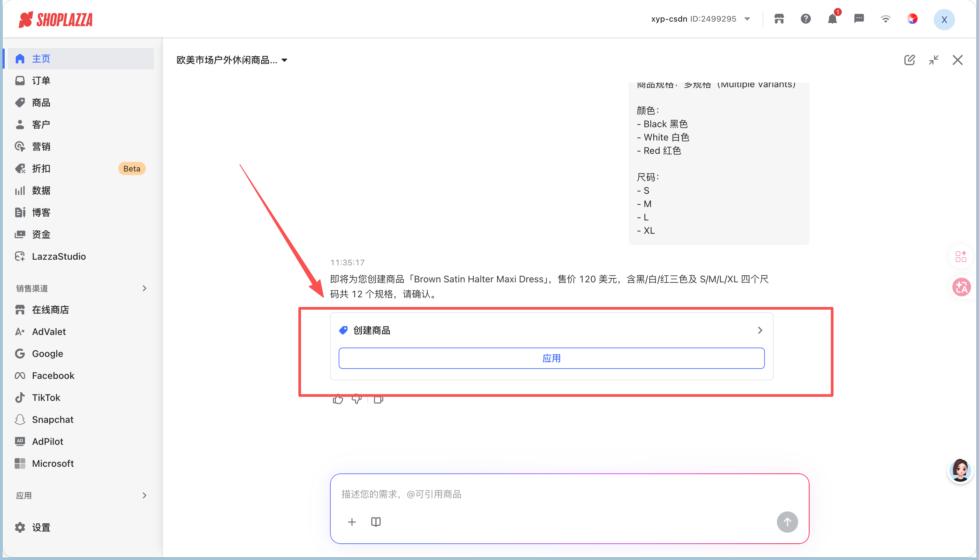
Task: Open 设置 settings
Action: (x=81, y=527)
